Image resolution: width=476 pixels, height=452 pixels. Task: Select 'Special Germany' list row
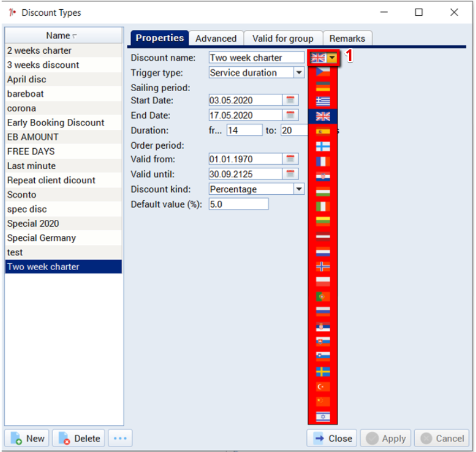63,238
